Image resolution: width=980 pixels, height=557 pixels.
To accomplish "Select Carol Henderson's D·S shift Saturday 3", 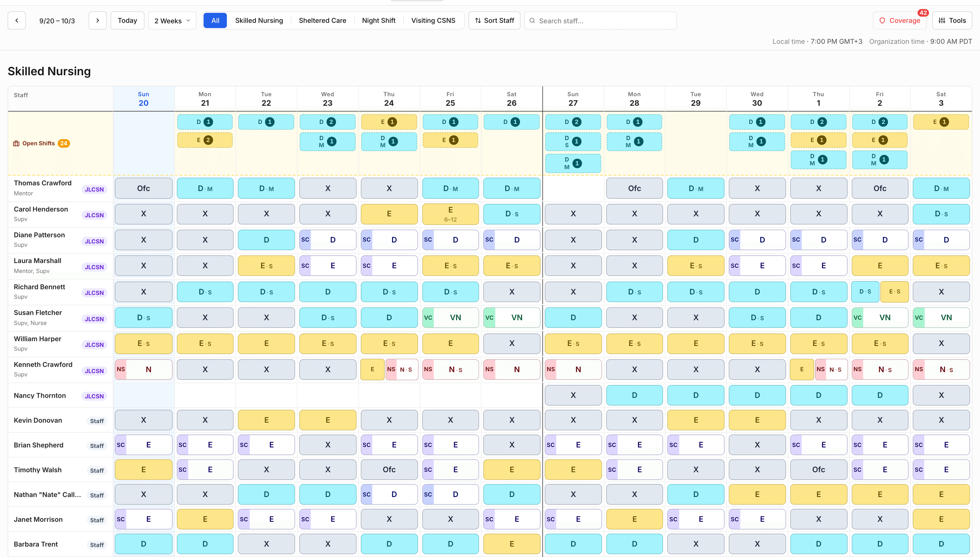I will click(941, 214).
